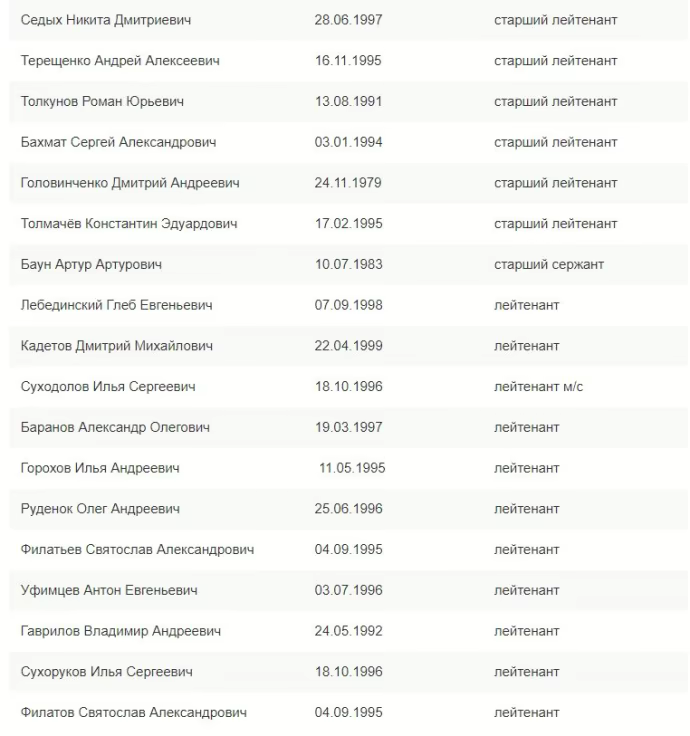Select the name Филатьев Святослав Александрович
The image size is (690, 736).
(137, 549)
